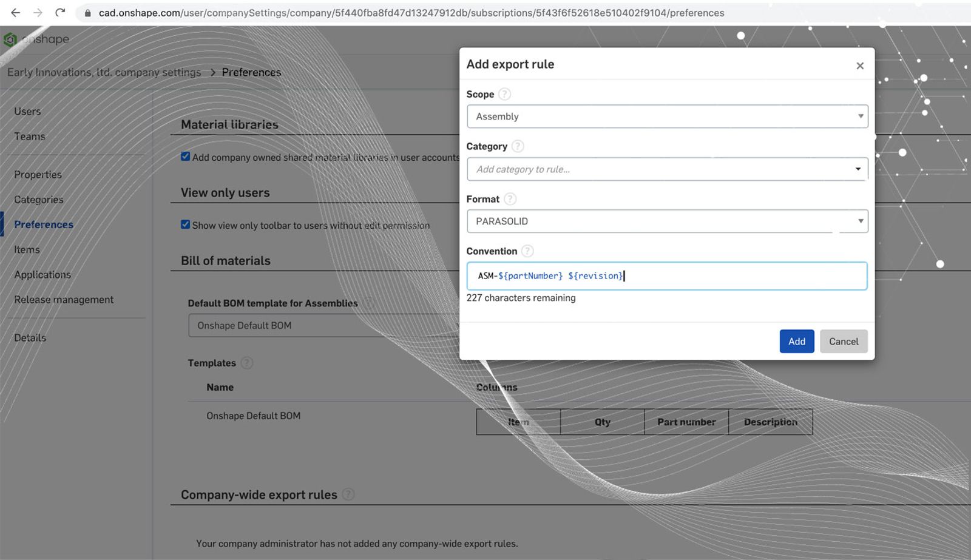971x560 pixels.
Task: Click the browser back arrow
Action: pos(16,13)
